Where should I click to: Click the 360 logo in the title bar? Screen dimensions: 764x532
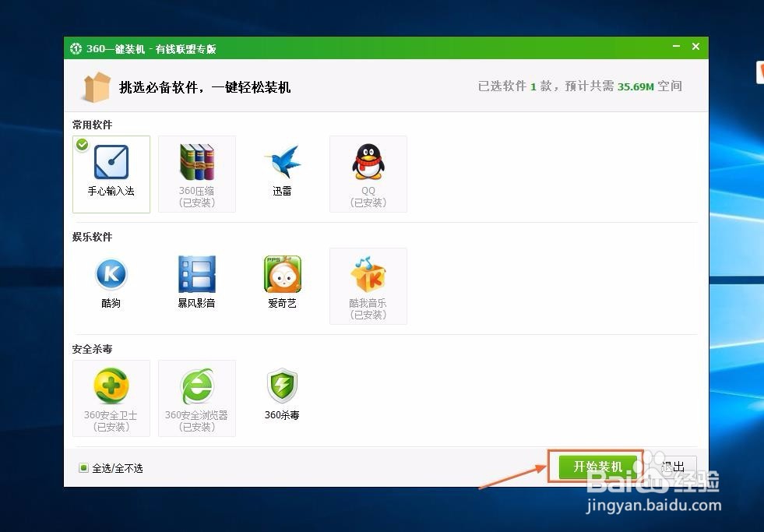click(76, 48)
